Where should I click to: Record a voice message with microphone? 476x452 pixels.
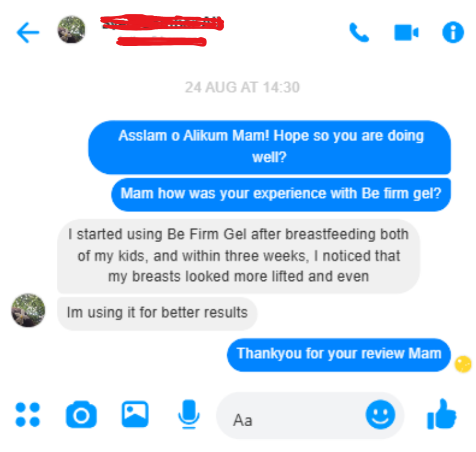(x=189, y=414)
